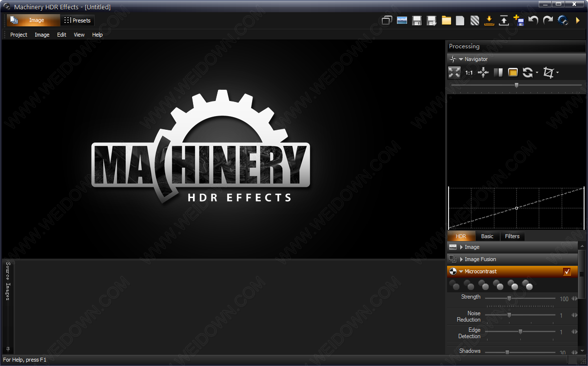This screenshot has height=366, width=588.
Task: Click the blue floppy with plus icon
Action: coord(519,20)
